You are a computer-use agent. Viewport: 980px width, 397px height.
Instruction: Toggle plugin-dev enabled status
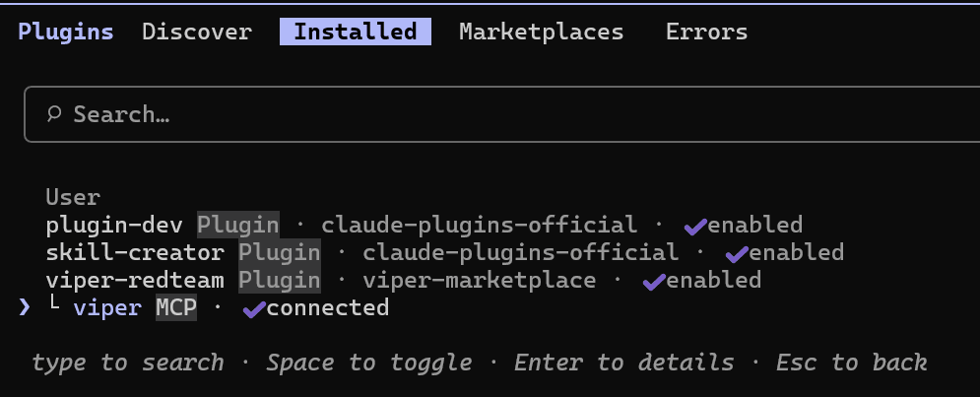[x=754, y=225]
